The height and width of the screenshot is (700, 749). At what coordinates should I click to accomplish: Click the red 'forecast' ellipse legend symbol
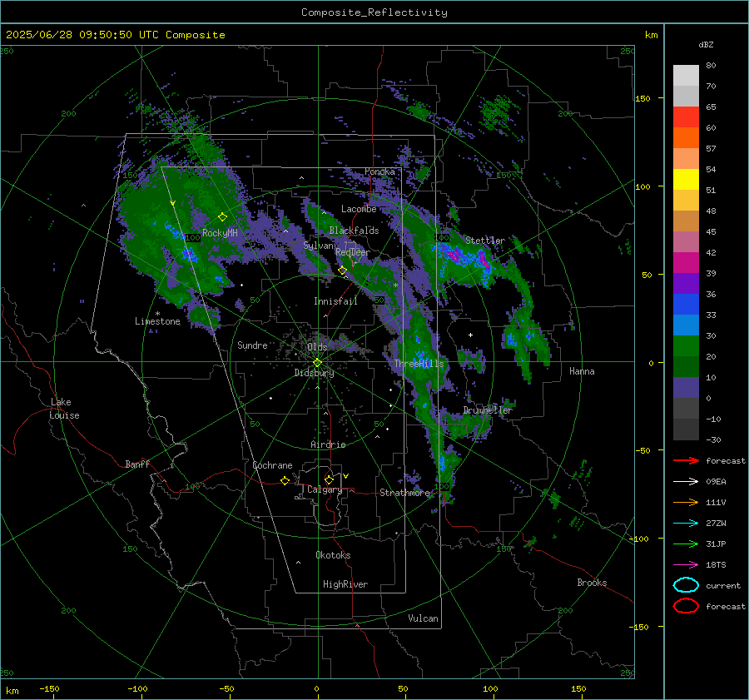pyautogui.click(x=686, y=606)
